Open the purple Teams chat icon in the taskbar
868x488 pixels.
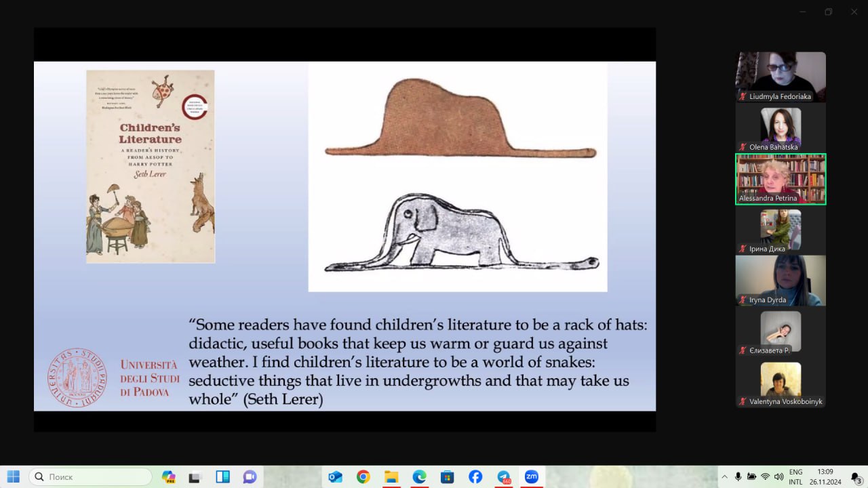click(250, 476)
